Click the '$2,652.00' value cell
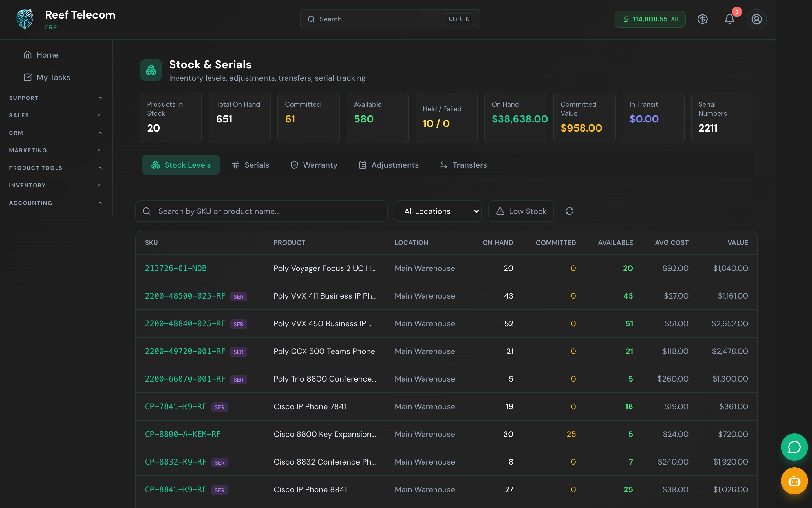This screenshot has width=812, height=508. point(729,323)
